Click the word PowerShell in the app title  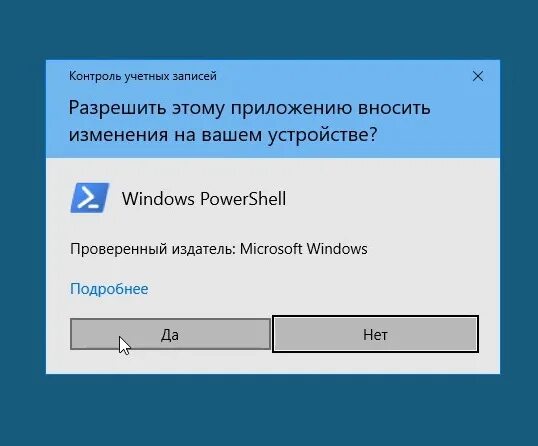click(x=243, y=199)
